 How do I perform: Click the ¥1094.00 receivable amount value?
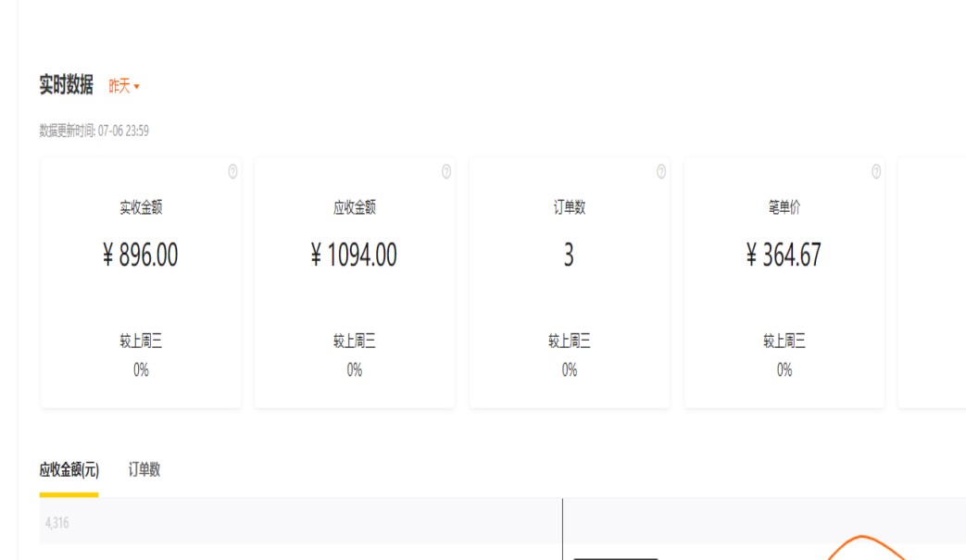coord(354,255)
